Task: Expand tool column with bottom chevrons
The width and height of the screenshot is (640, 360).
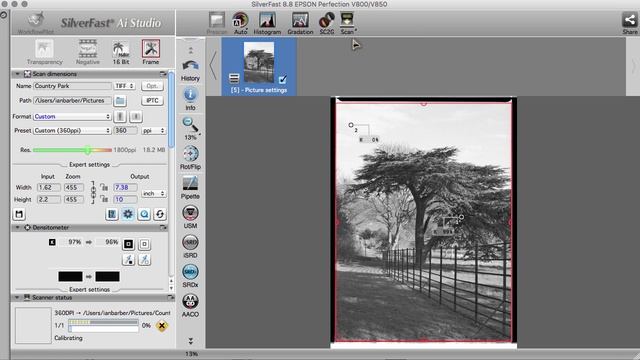Action: (190, 340)
